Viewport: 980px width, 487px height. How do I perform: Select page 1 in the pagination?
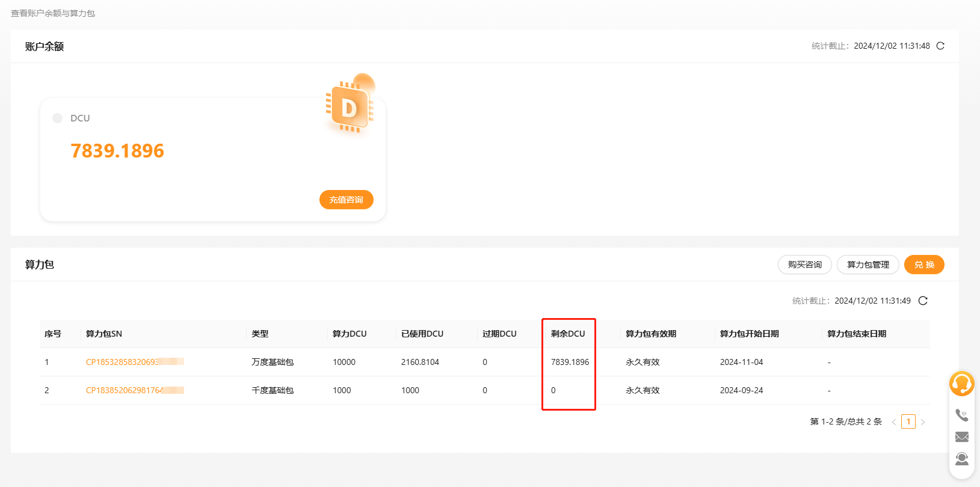coord(908,421)
